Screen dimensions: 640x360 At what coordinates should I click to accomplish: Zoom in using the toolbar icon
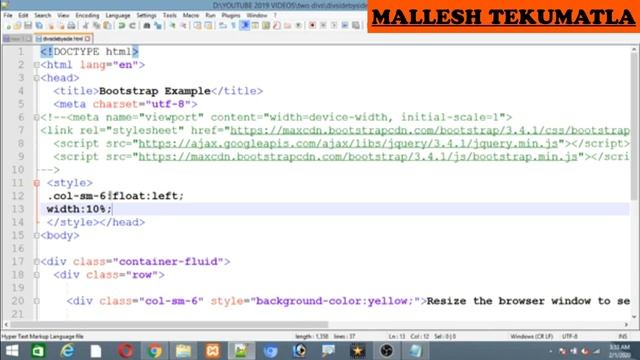(x=173, y=26)
